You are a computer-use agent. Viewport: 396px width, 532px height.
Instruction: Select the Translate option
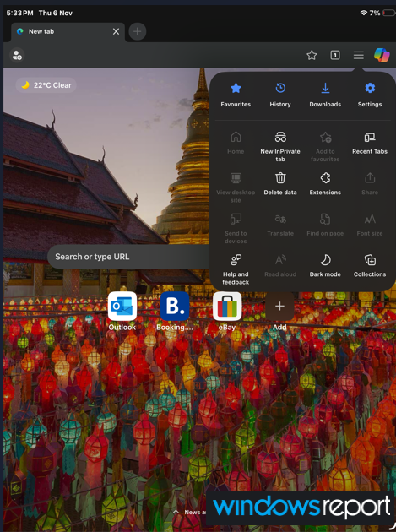280,225
